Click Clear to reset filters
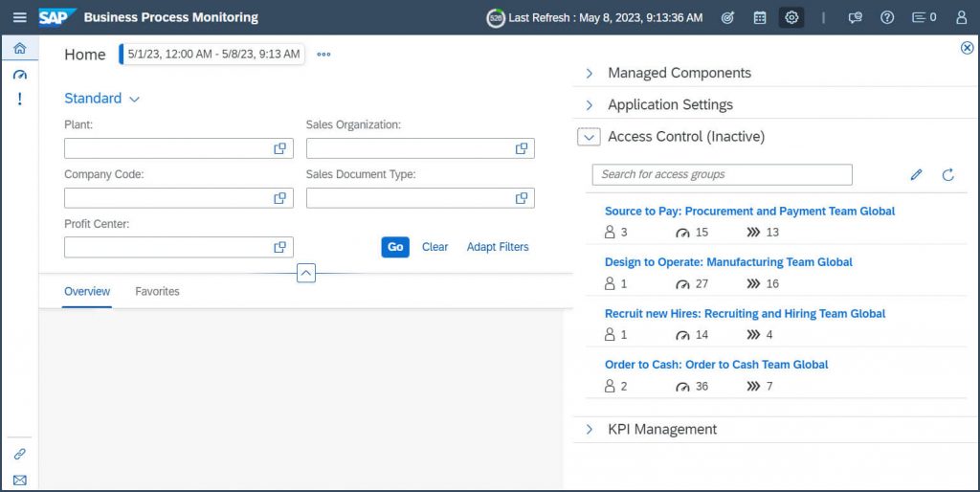The width and height of the screenshot is (980, 492). (435, 247)
